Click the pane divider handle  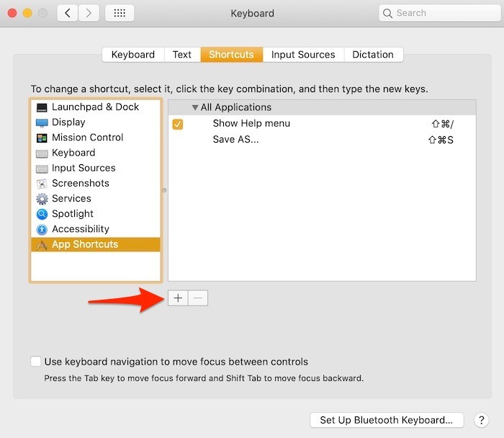click(x=164, y=190)
